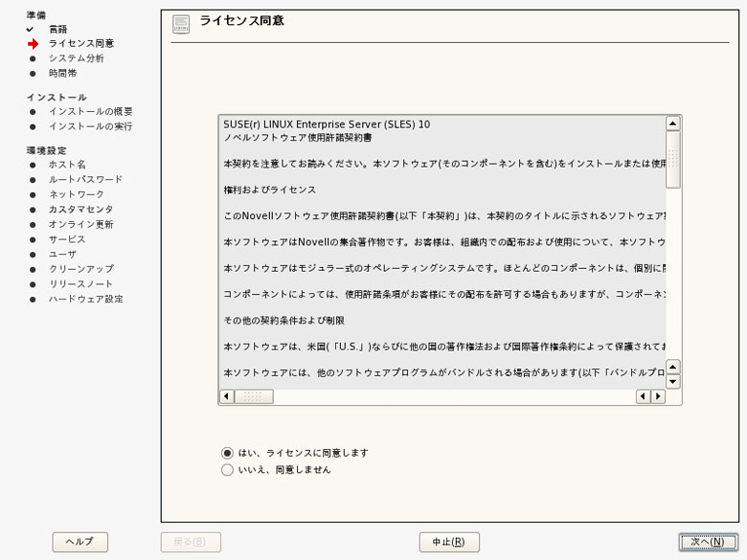The image size is (747, 560).
Task: Click the 戻る(B) button
Action: tap(191, 542)
